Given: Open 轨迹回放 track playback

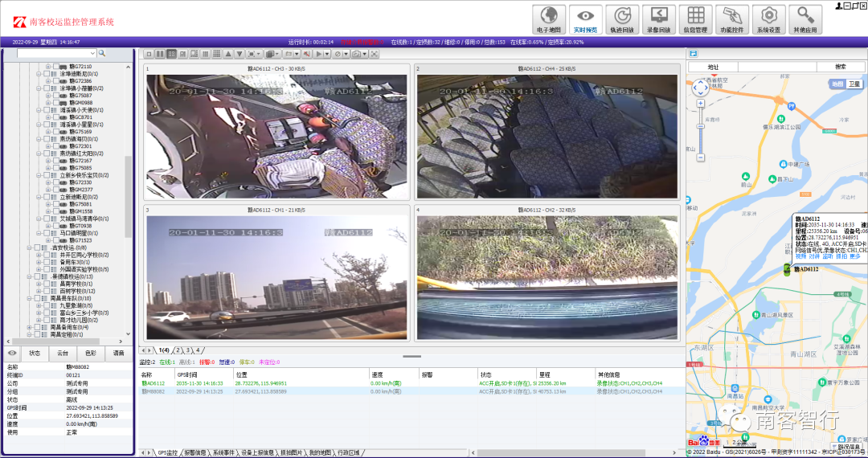Looking at the screenshot, I should pyautogui.click(x=622, y=19).
